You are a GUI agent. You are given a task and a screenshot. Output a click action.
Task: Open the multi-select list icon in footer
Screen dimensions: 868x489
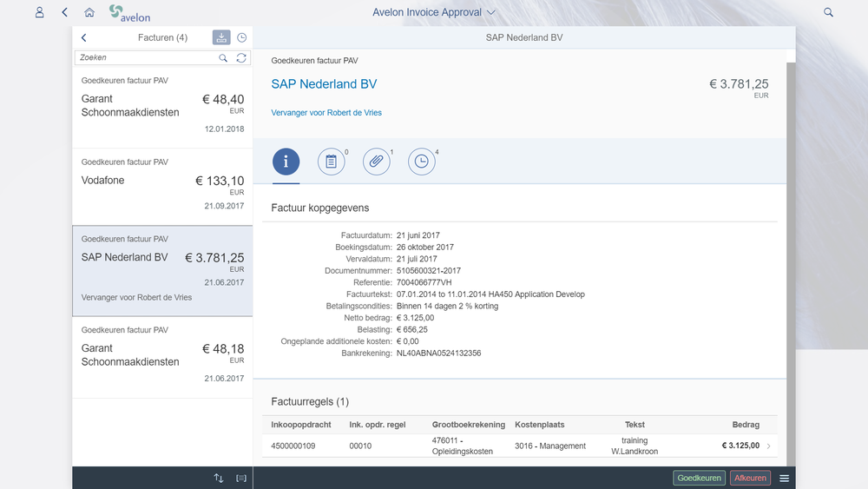point(241,478)
